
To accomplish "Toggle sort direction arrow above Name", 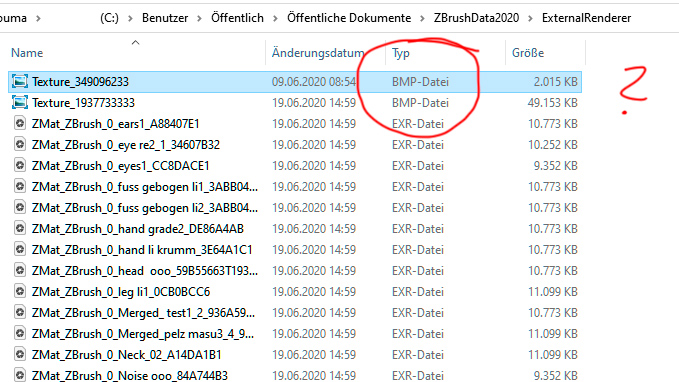I will pyautogui.click(x=136, y=42).
